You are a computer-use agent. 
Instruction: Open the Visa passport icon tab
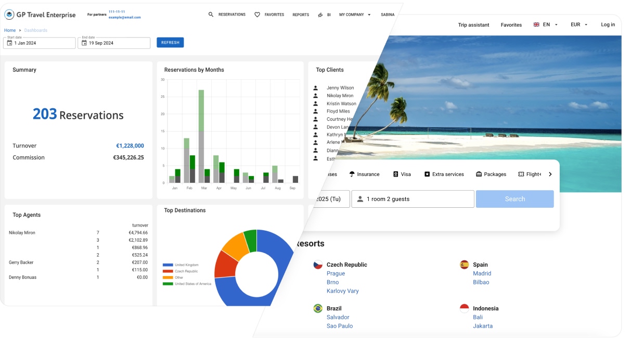(395, 174)
